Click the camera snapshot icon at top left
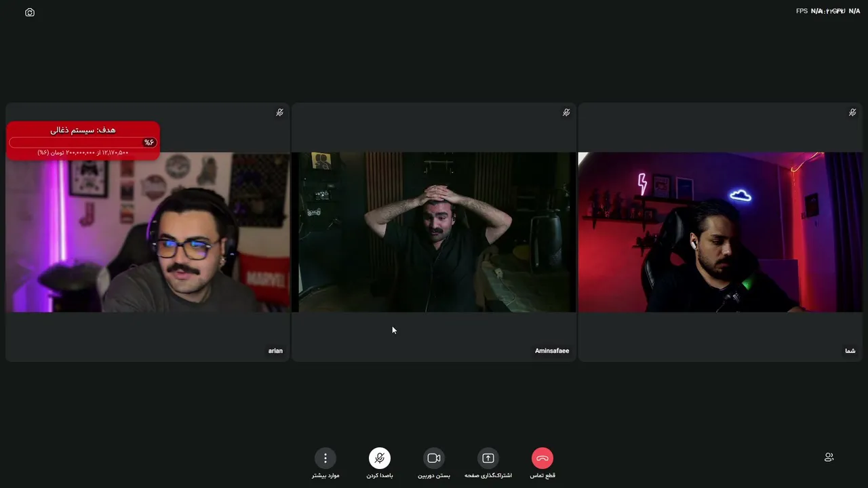Viewport: 868px width, 488px height. coord(30,12)
